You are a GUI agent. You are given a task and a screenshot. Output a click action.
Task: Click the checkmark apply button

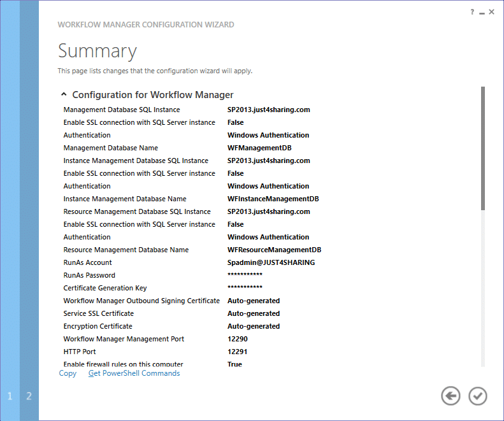(x=477, y=396)
